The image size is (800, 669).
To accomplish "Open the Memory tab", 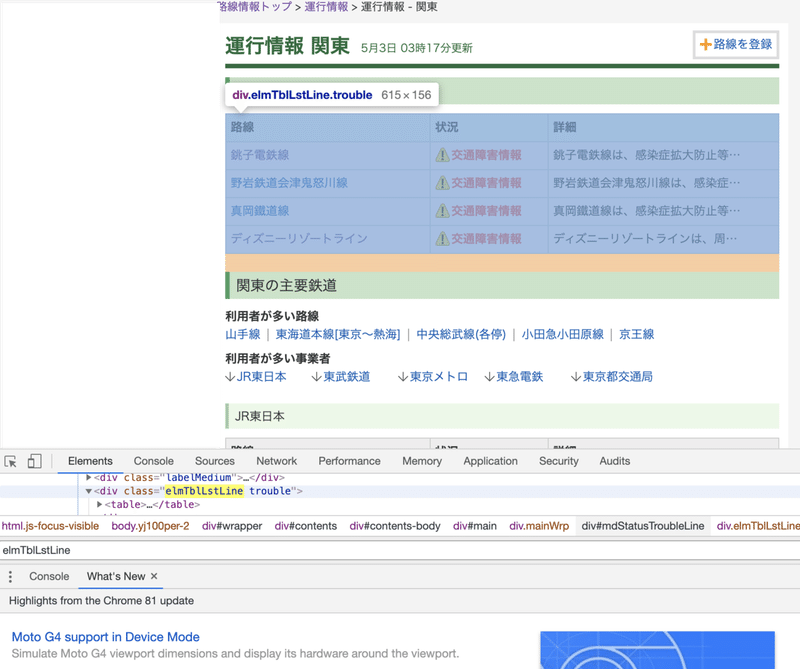I will pos(422,461).
